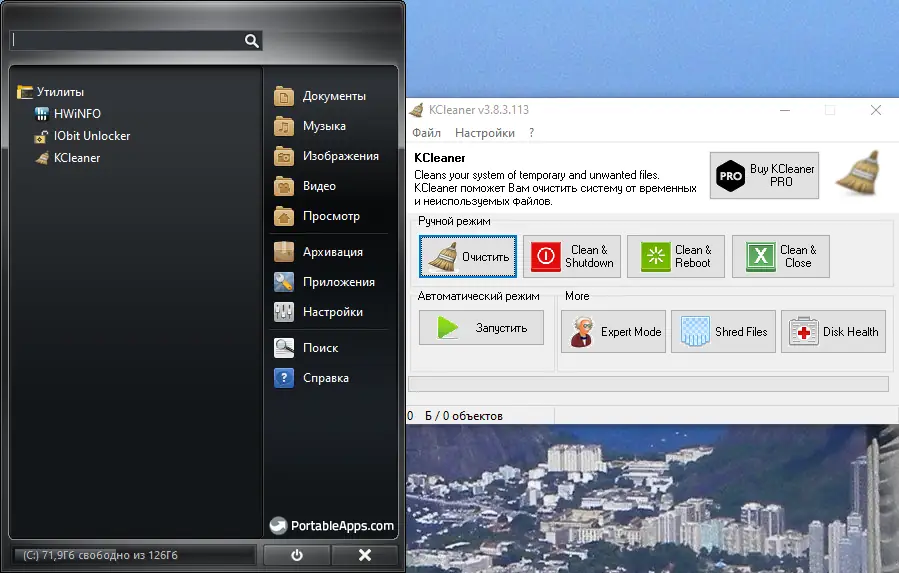Open the Музыка folder icon

284,126
